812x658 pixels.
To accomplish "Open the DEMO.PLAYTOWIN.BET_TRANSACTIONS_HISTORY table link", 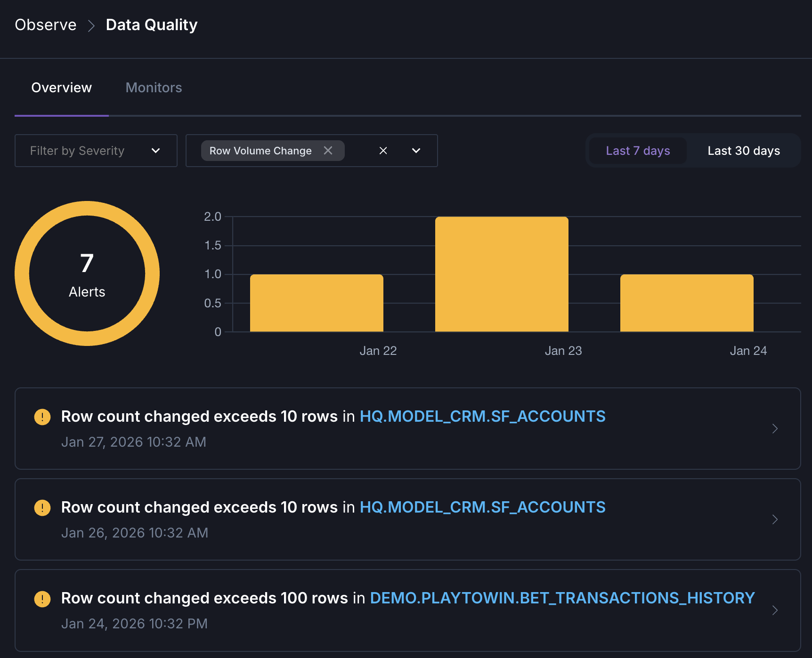I will click(561, 598).
